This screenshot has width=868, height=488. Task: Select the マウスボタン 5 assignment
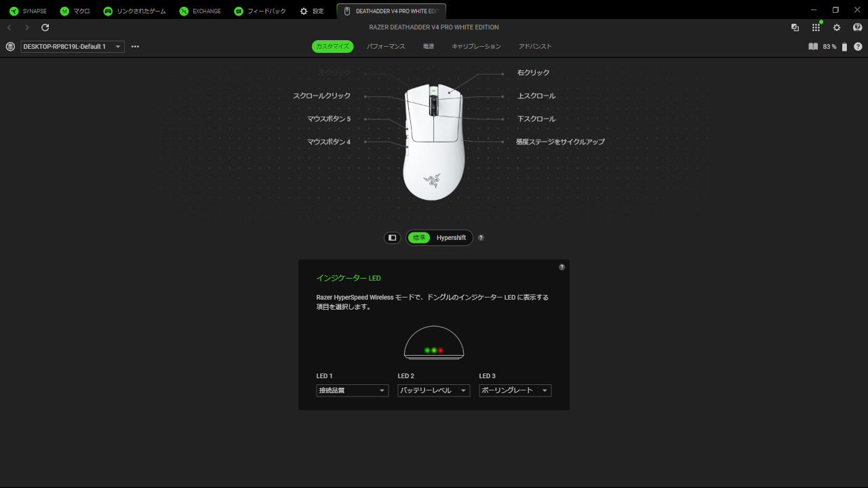329,119
